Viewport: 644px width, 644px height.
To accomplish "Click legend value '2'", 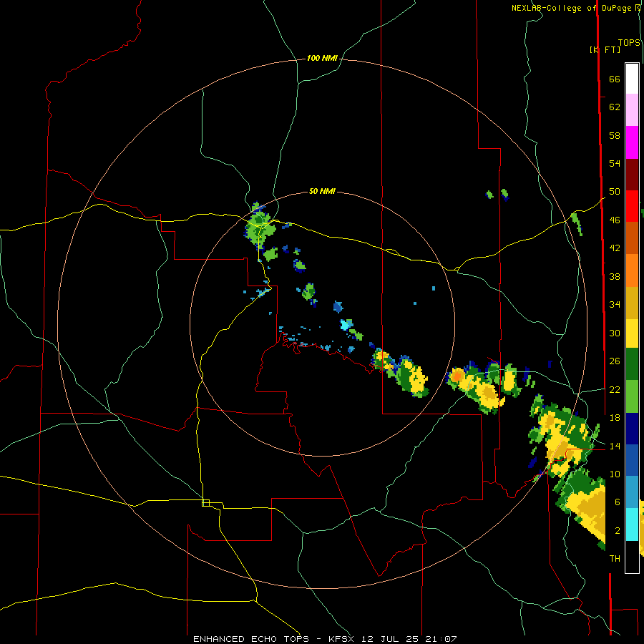I will coord(618,531).
